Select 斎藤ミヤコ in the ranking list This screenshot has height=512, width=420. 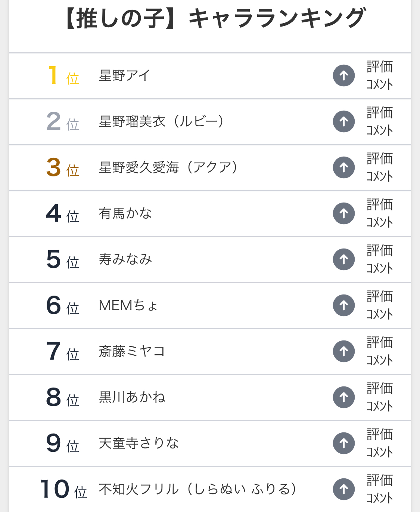click(131, 351)
